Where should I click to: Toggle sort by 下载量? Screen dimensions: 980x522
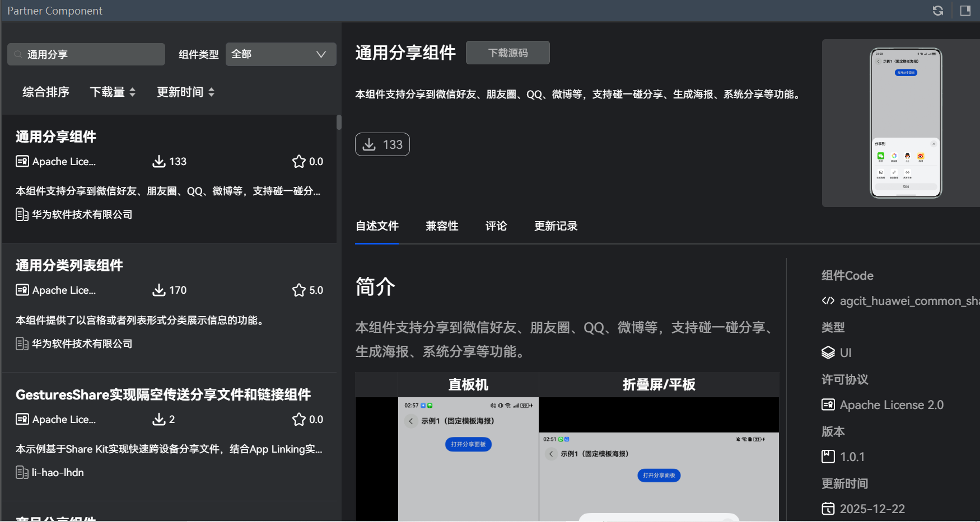113,92
